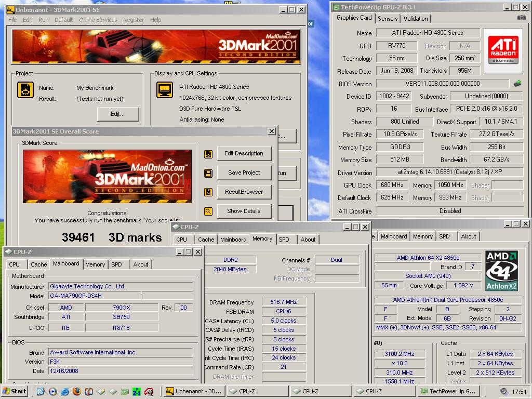The width and height of the screenshot is (532, 399).
Task: Click the Save Project button
Action: pyautogui.click(x=244, y=172)
